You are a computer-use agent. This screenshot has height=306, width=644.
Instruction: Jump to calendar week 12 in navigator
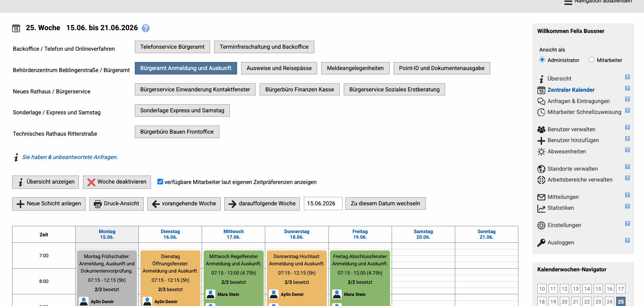click(564, 289)
